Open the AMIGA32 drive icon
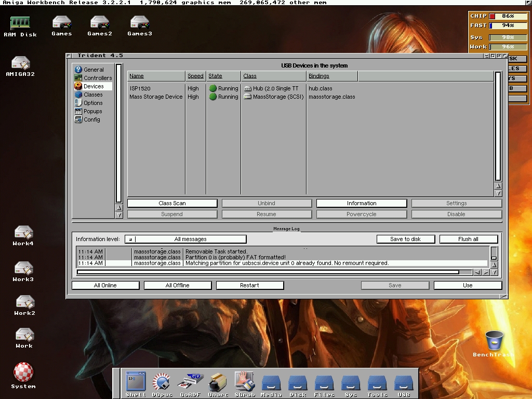This screenshot has width=532, height=399. coord(20,66)
